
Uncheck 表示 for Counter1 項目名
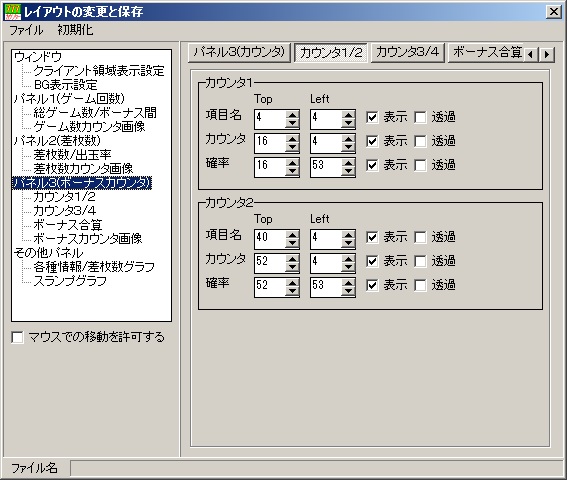[372, 117]
